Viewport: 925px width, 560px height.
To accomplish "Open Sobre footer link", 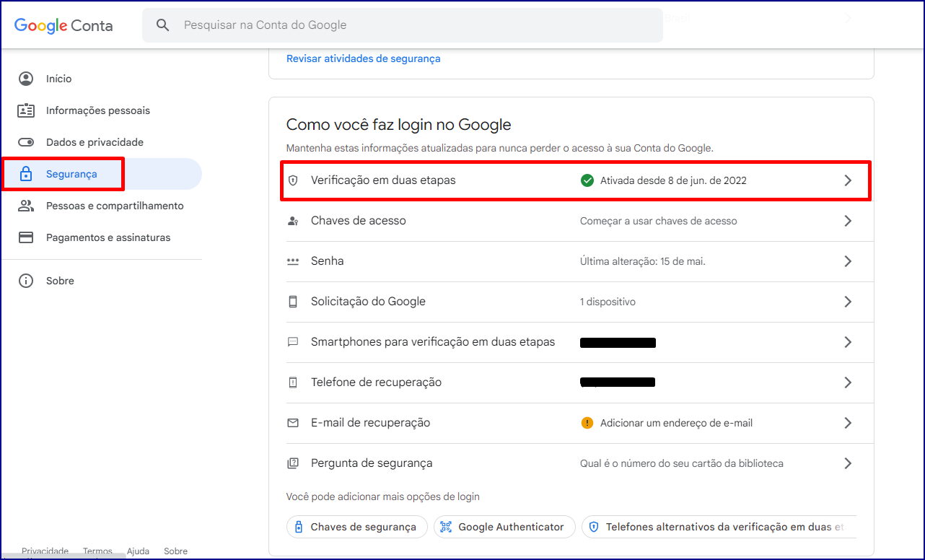I will (175, 551).
